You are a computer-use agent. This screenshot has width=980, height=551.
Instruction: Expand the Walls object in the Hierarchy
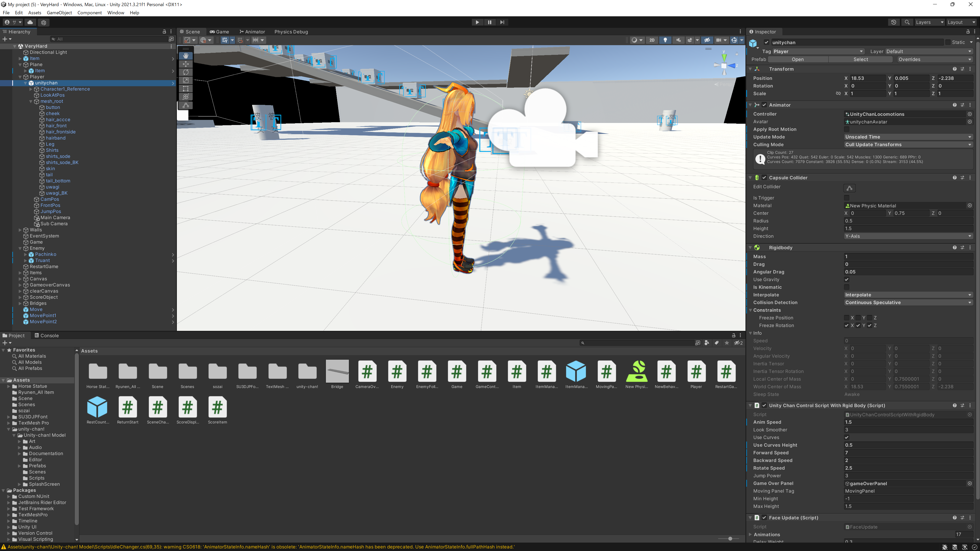[x=20, y=230]
